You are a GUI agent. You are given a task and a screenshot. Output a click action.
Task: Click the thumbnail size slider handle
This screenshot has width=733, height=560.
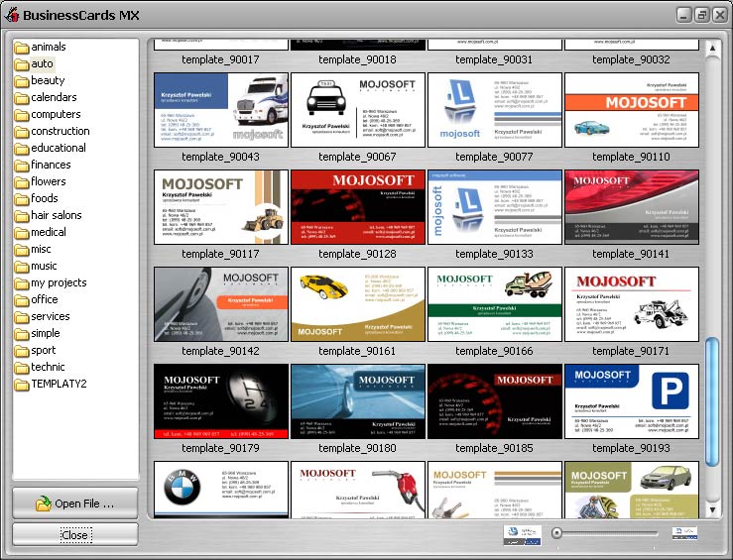pyautogui.click(x=556, y=533)
